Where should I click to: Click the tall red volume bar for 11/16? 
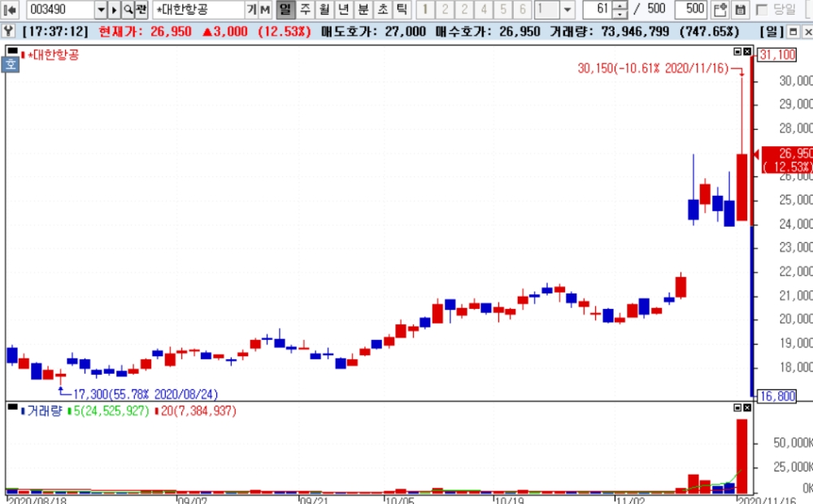coord(742,456)
